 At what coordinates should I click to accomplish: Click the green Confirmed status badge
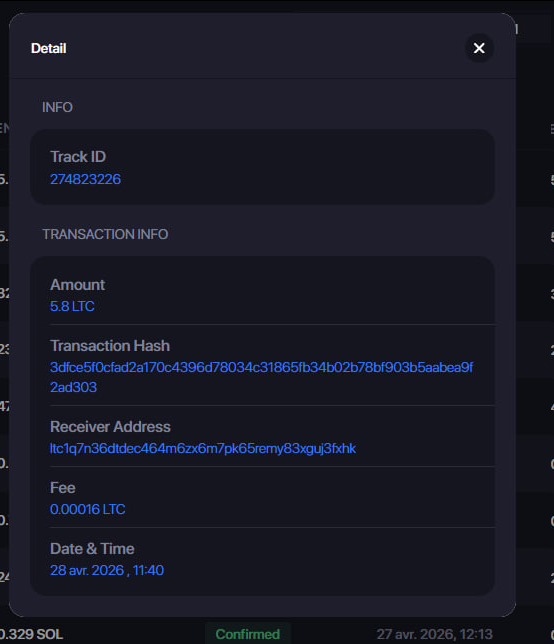coord(248,634)
